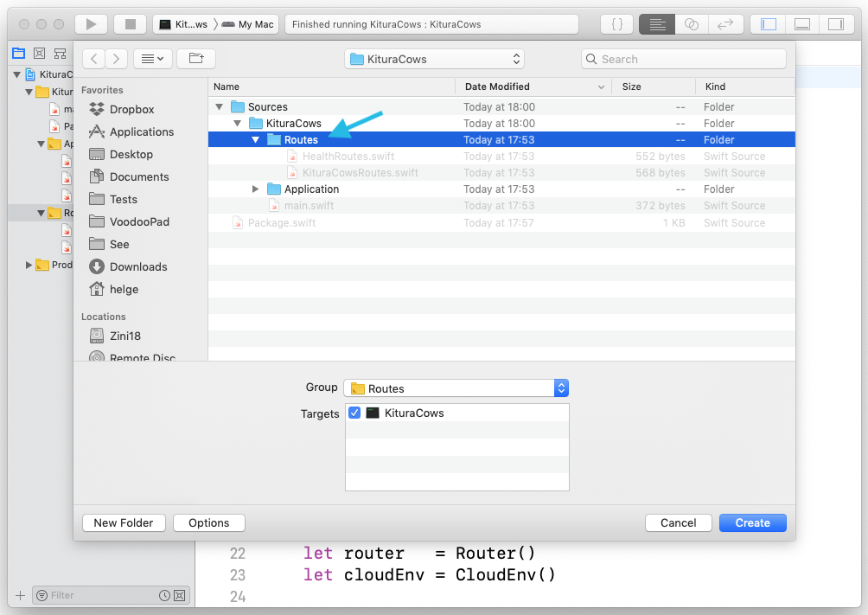Go forward in the file dialog
This screenshot has height=615, width=868.
116,59
